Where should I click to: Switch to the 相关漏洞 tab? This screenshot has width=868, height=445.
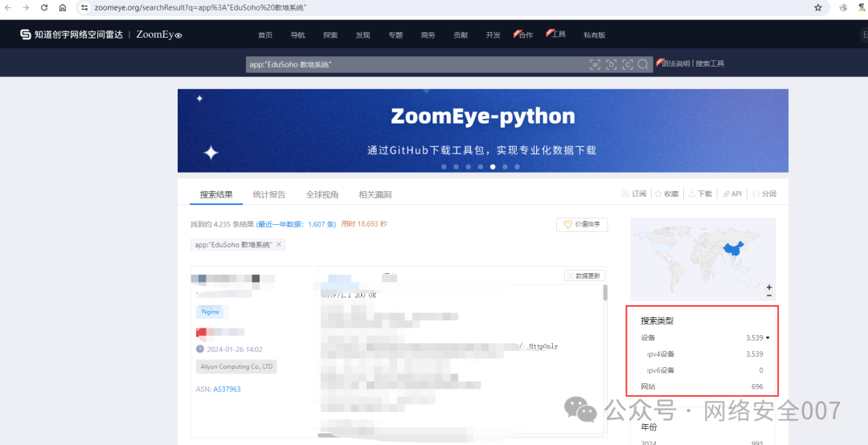click(x=375, y=194)
